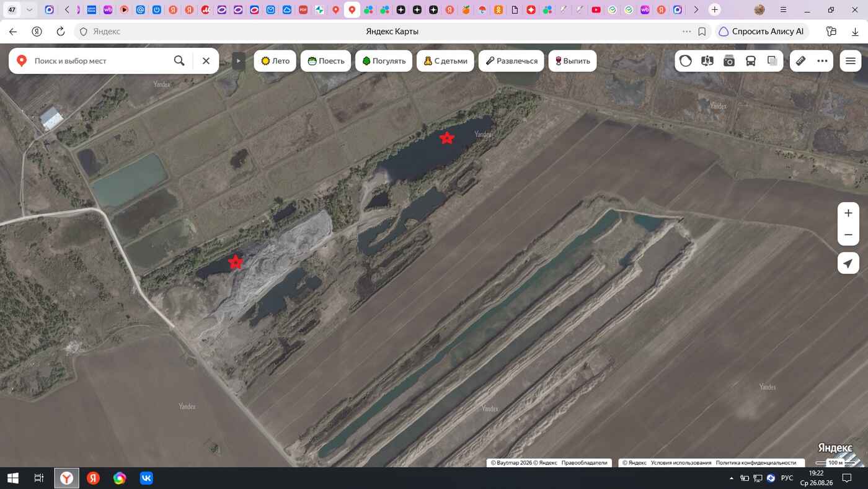This screenshot has width=868, height=489.
Task: Open the Windows Start menu
Action: tap(12, 478)
